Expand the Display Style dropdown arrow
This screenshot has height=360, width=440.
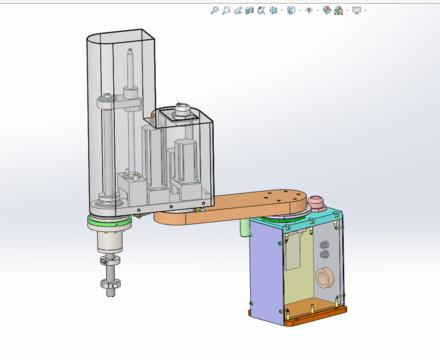coord(300,11)
